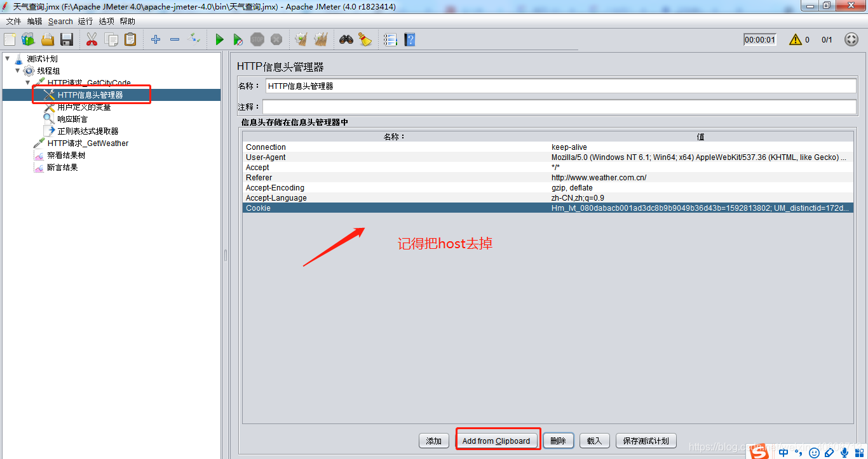
Task: Collapse all tree nodes with minus icon
Action: point(175,39)
